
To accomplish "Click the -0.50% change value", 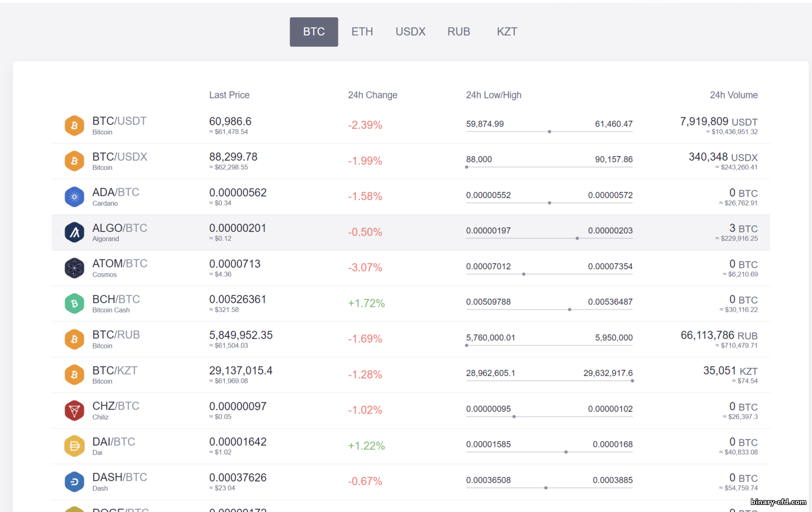I will (x=365, y=232).
